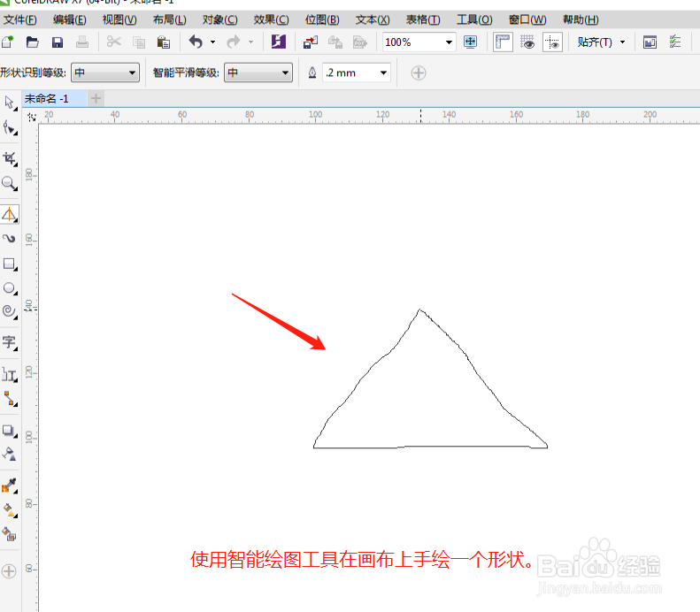Open the 编辑(E) menu
The width and height of the screenshot is (700, 612).
70,19
